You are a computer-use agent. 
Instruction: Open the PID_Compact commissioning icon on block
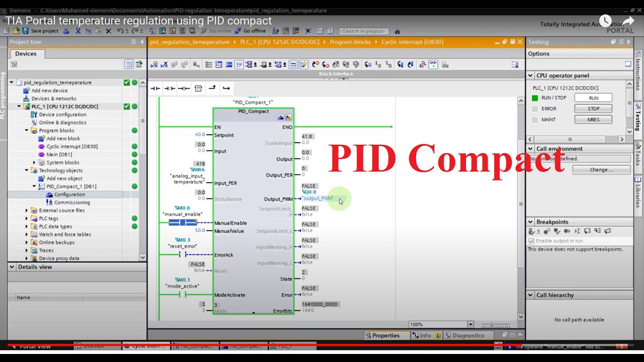pyautogui.click(x=288, y=117)
